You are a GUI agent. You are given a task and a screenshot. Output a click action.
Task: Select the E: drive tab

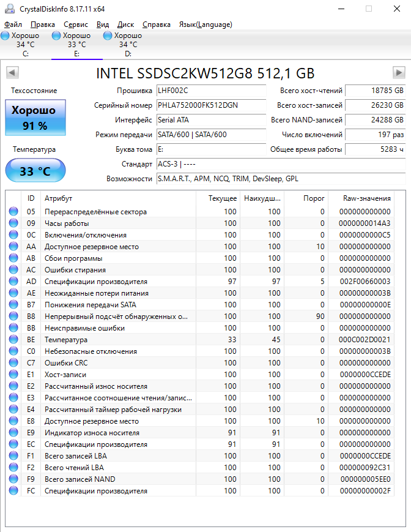pos(76,45)
